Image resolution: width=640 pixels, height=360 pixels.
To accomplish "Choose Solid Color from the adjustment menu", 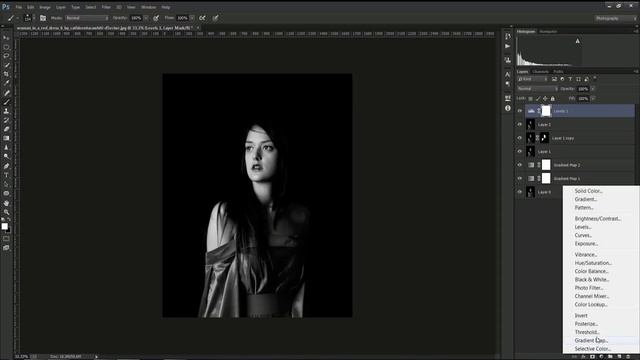I will 589,191.
